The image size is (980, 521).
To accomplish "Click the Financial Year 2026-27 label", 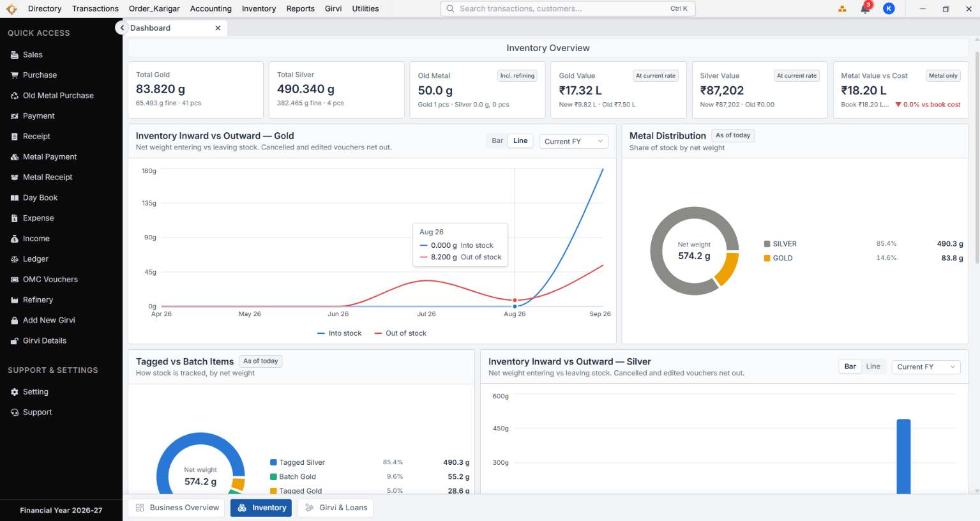I will (x=61, y=511).
